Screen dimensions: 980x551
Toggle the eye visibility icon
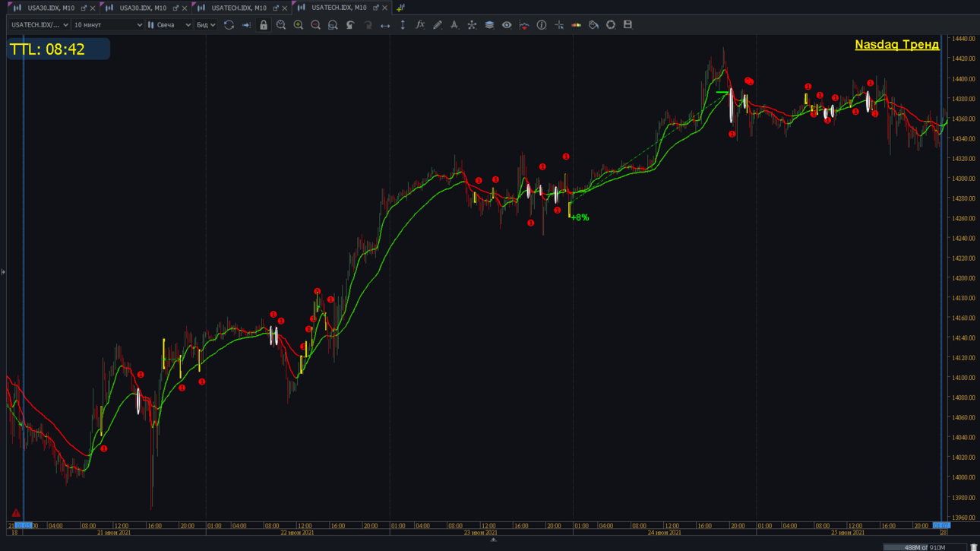click(x=507, y=25)
